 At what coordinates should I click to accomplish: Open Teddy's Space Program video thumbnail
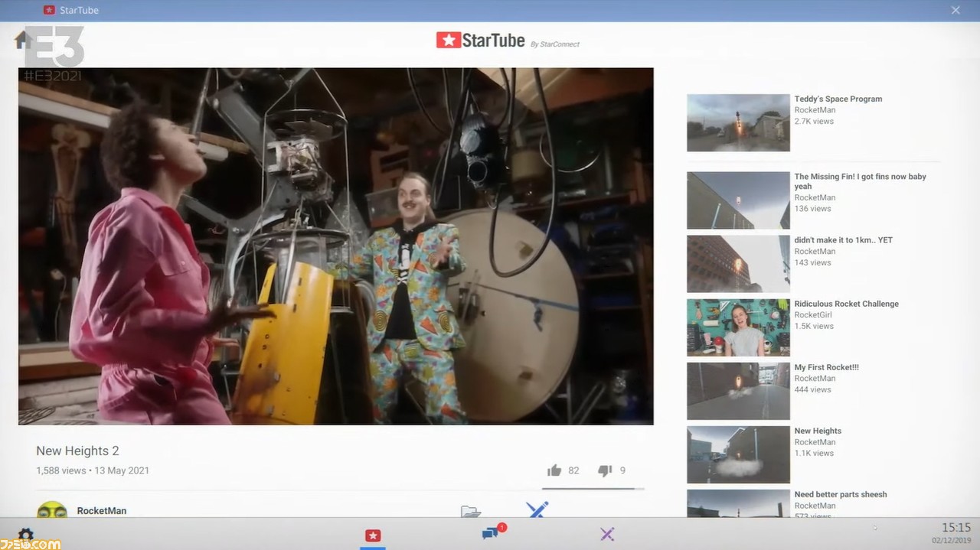point(738,122)
